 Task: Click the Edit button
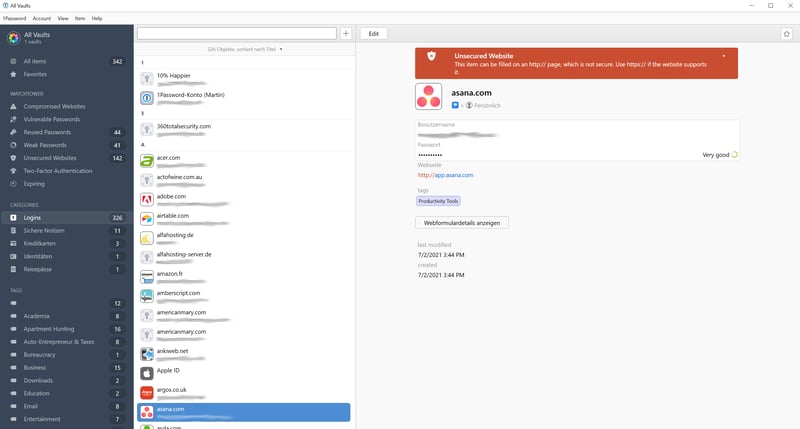point(373,33)
